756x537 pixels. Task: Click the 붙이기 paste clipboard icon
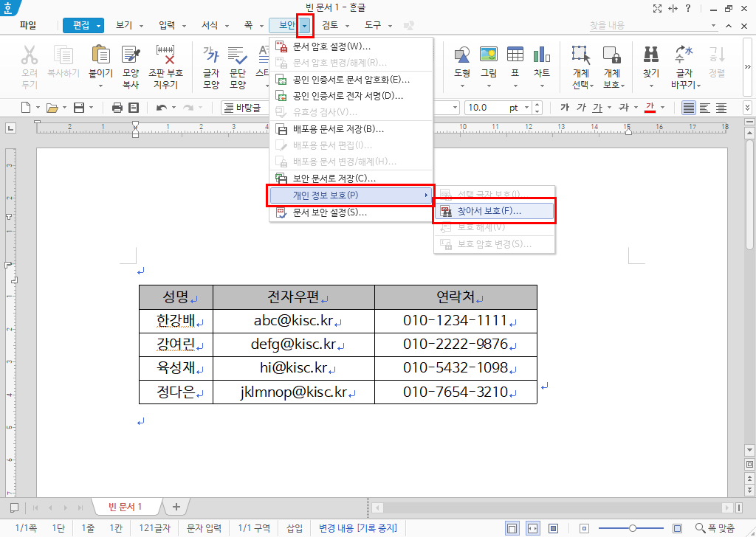[x=100, y=55]
